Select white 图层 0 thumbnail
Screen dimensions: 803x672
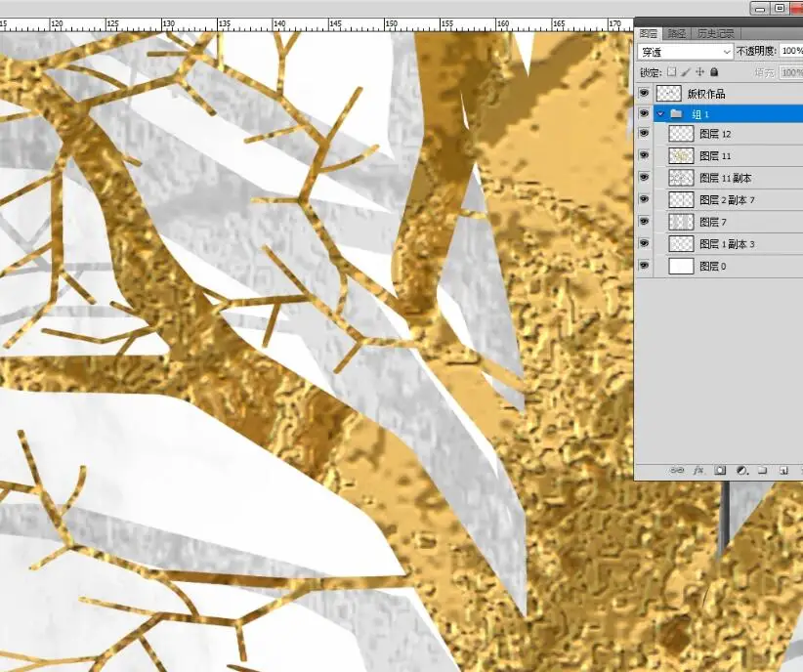coord(682,266)
